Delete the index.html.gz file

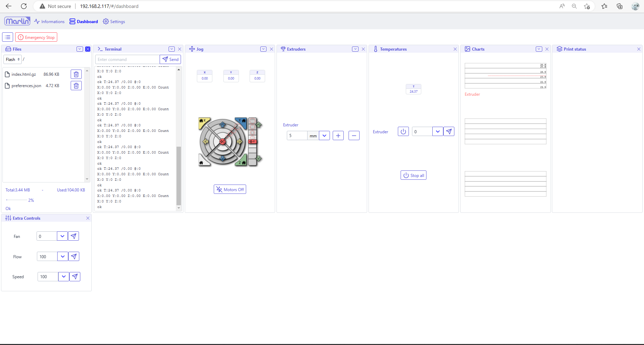pyautogui.click(x=76, y=74)
